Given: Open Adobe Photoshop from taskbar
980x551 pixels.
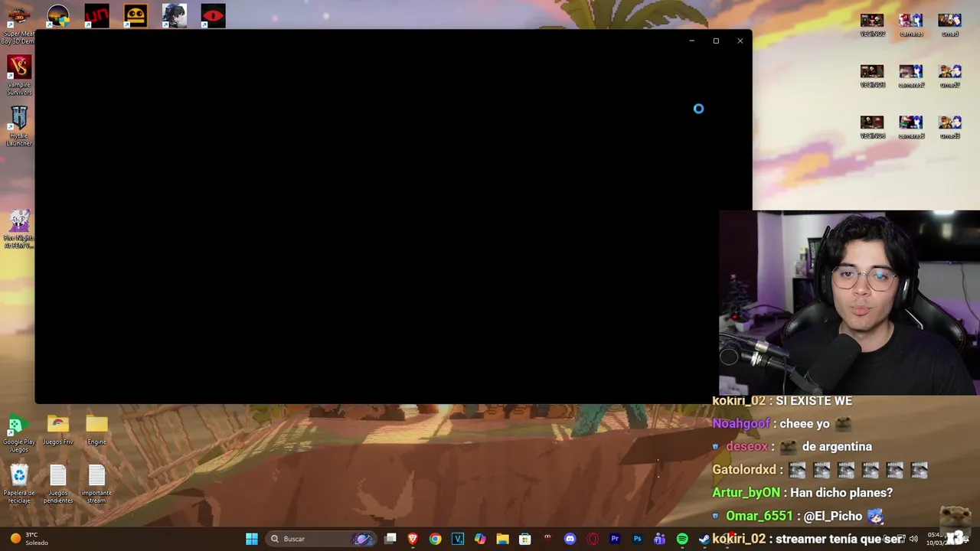Looking at the screenshot, I should [637, 539].
